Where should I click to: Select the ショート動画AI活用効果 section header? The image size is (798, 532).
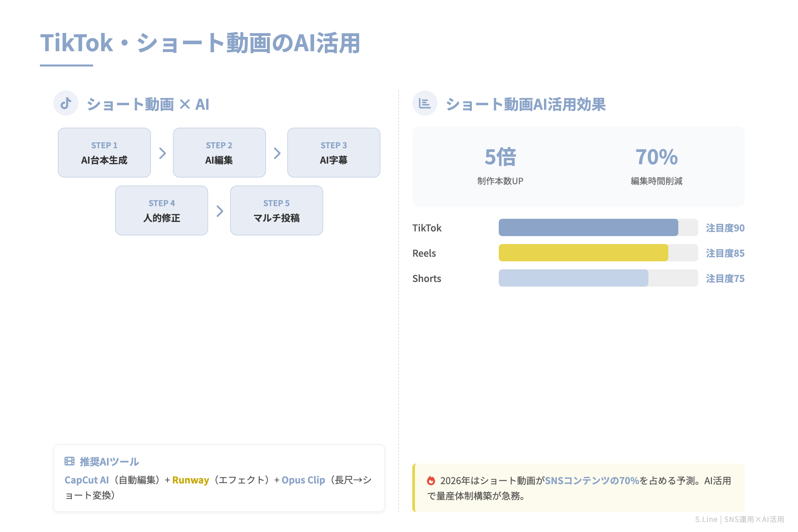pyautogui.click(x=527, y=104)
